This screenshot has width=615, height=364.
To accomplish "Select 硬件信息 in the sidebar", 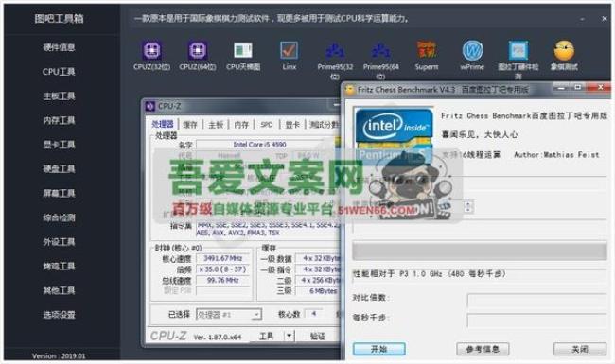I will [59, 47].
